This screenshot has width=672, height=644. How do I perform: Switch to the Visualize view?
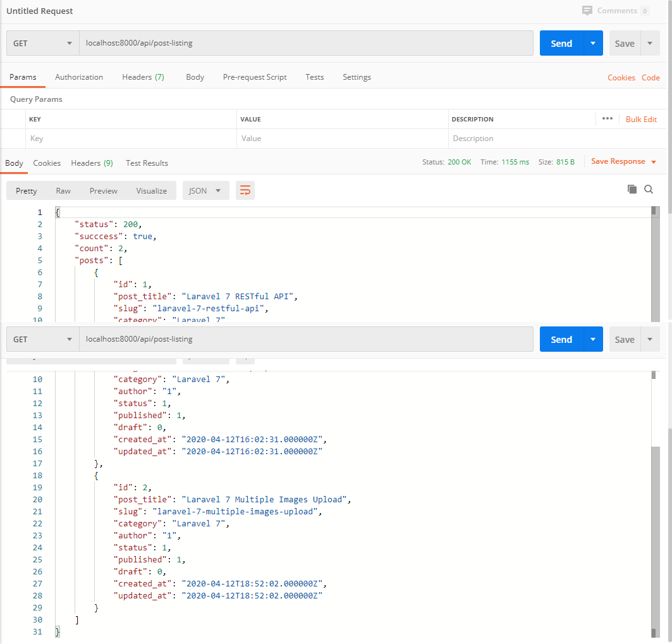pos(151,191)
